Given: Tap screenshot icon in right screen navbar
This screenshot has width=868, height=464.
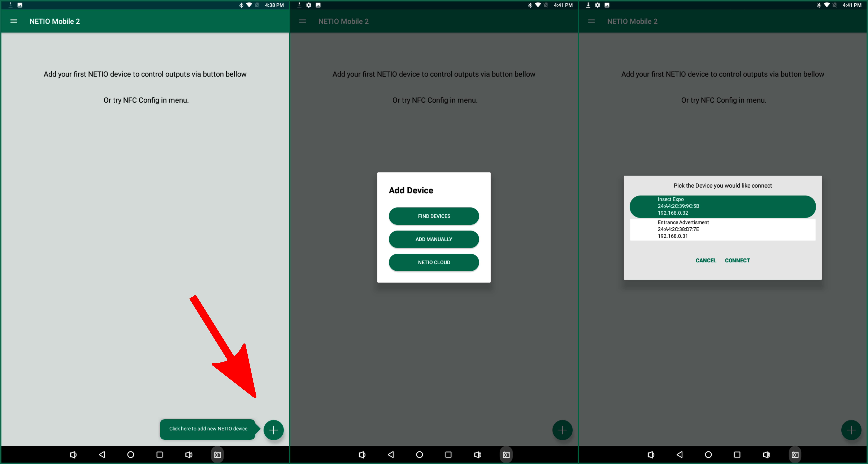Looking at the screenshot, I should [x=795, y=455].
